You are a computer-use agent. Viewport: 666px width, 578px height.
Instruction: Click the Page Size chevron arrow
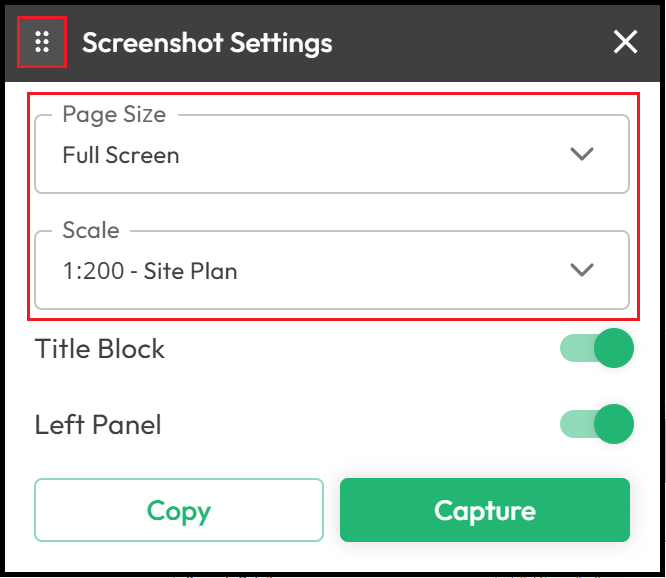tap(581, 154)
